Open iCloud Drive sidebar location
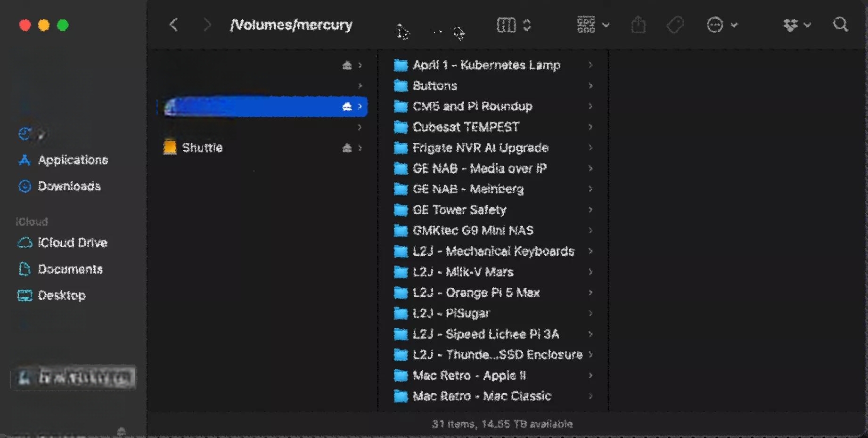Screen dimensions: 868x438 (x=72, y=243)
